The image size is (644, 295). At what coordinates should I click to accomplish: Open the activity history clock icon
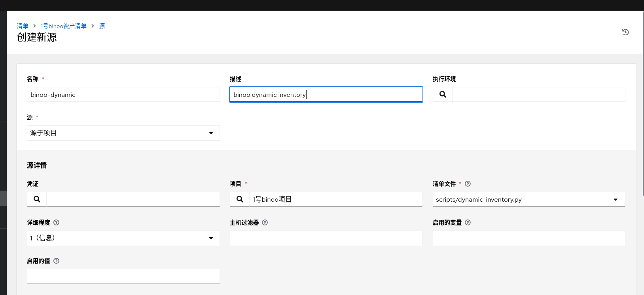tap(625, 32)
